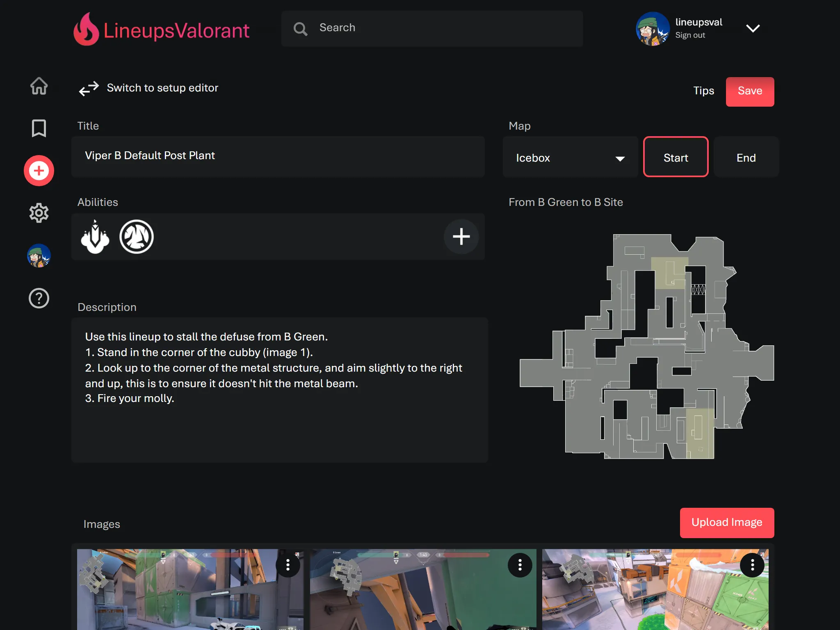Image resolution: width=840 pixels, height=630 pixels.
Task: Click the add ability plus icon
Action: tap(460, 236)
